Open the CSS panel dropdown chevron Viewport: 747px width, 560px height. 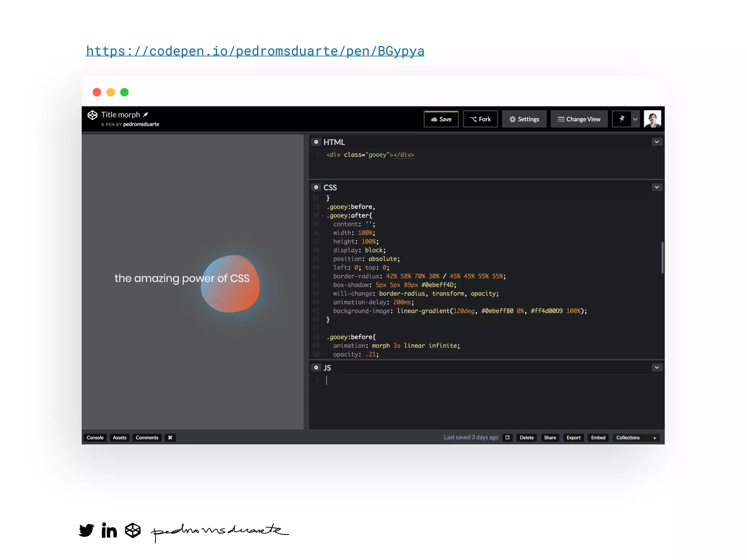(657, 187)
